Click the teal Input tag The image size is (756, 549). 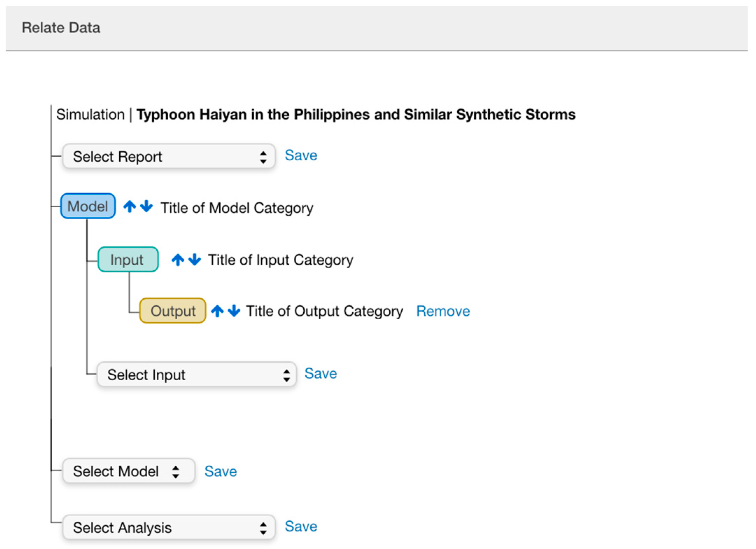pyautogui.click(x=128, y=260)
